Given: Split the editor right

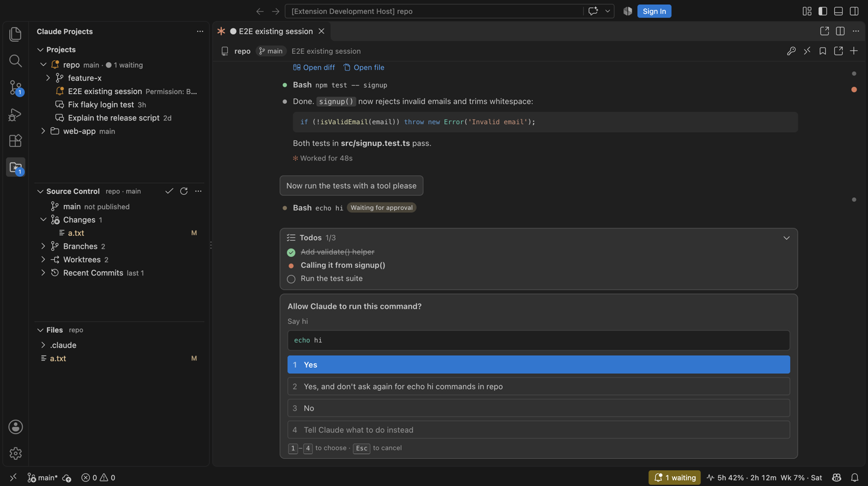Looking at the screenshot, I should [840, 31].
